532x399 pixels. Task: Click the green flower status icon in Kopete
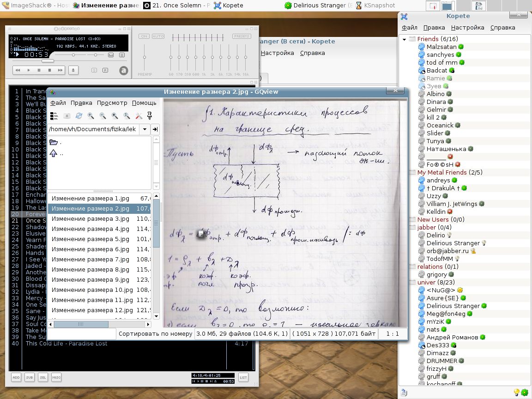(x=525, y=392)
